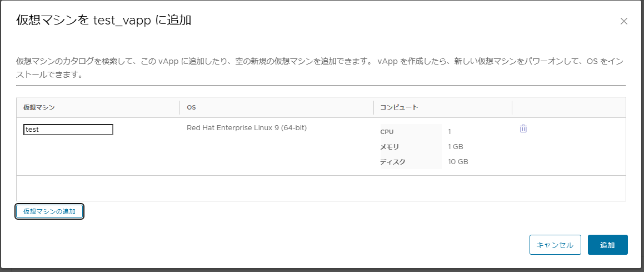Delete the test VM with trash icon
The width and height of the screenshot is (644, 272).
[523, 128]
